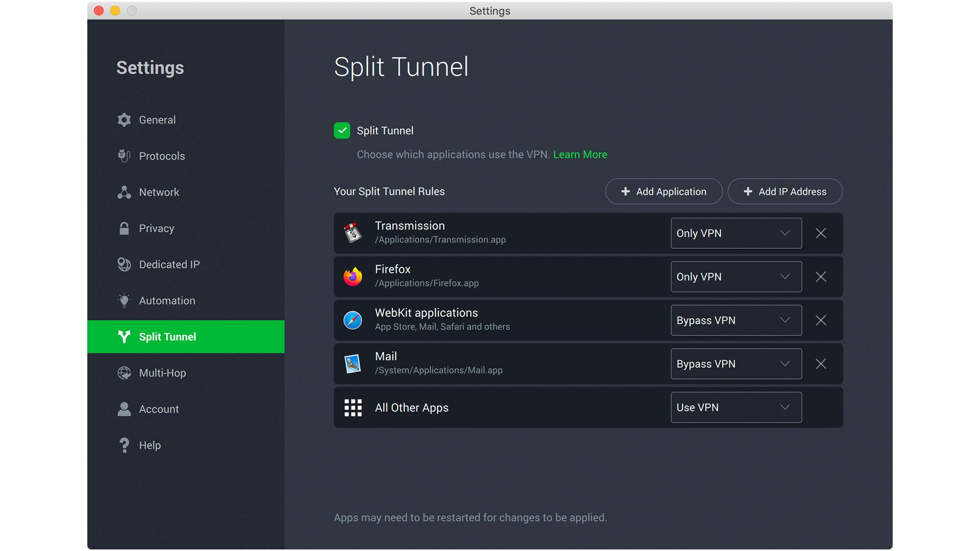This screenshot has width=980, height=551.
Task: Click the Mail stamp app icon
Action: pyautogui.click(x=353, y=364)
